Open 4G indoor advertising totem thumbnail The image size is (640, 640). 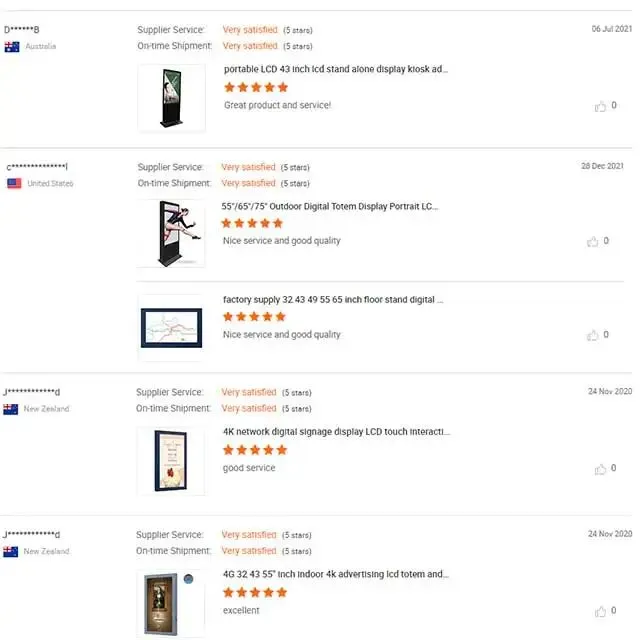click(171, 604)
